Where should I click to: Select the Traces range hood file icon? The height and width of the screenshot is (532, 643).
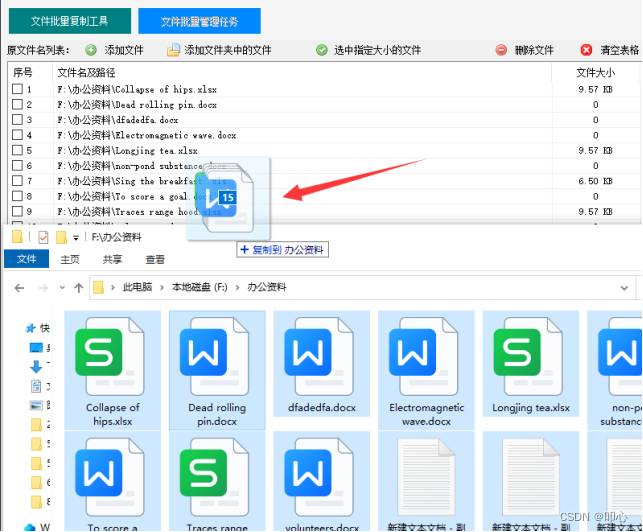pyautogui.click(x=214, y=477)
